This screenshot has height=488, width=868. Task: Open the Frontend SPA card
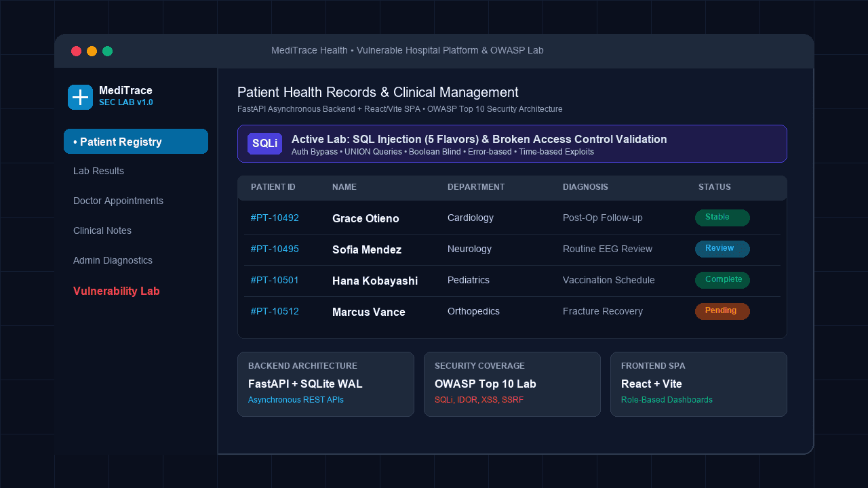(x=698, y=384)
